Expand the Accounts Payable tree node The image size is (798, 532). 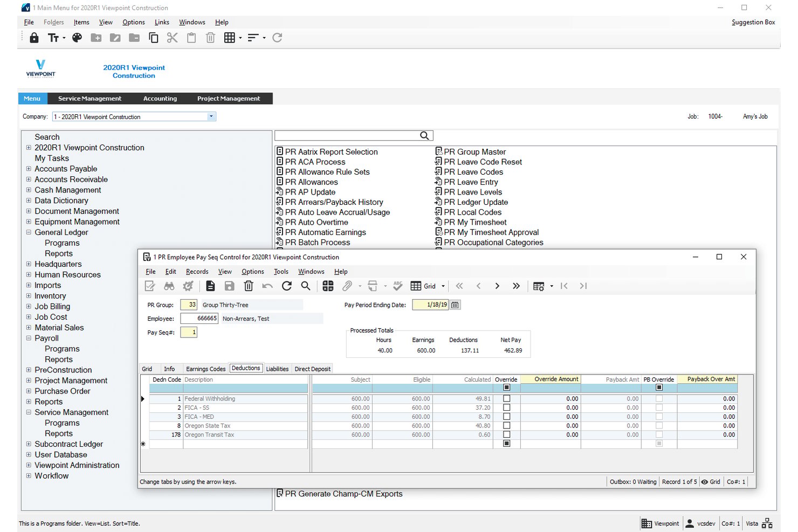tap(29, 169)
